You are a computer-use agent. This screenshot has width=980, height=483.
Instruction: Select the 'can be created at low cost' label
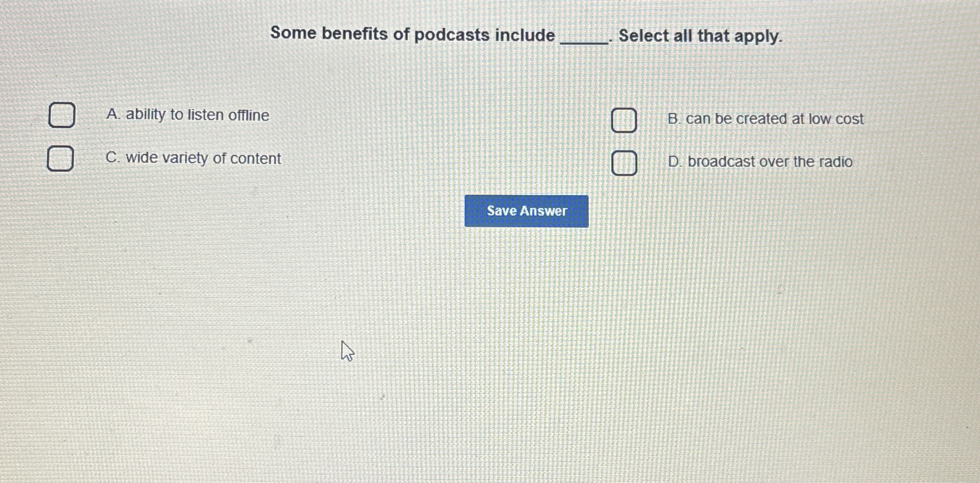point(775,119)
